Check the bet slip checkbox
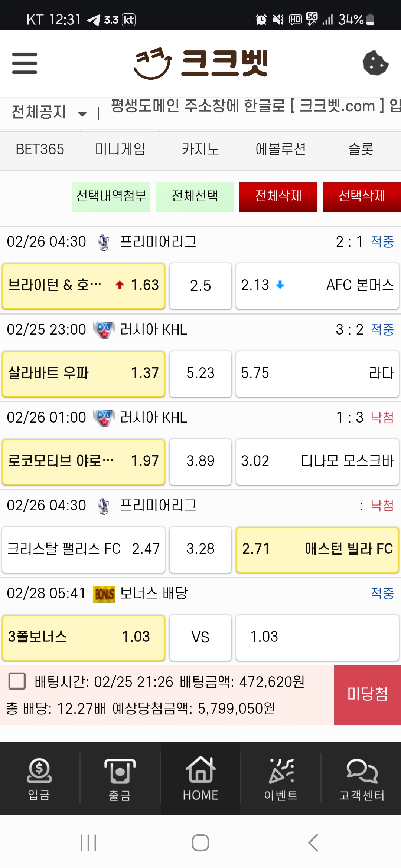 (x=17, y=681)
